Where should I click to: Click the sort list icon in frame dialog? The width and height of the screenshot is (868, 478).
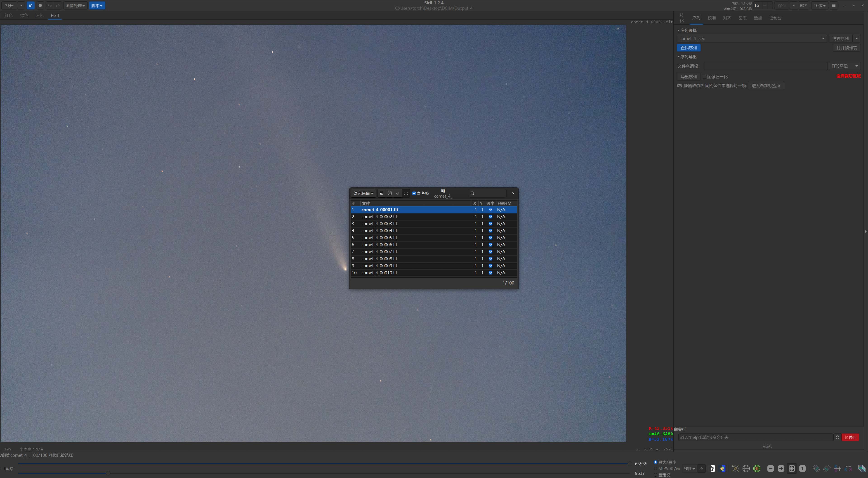click(x=381, y=193)
